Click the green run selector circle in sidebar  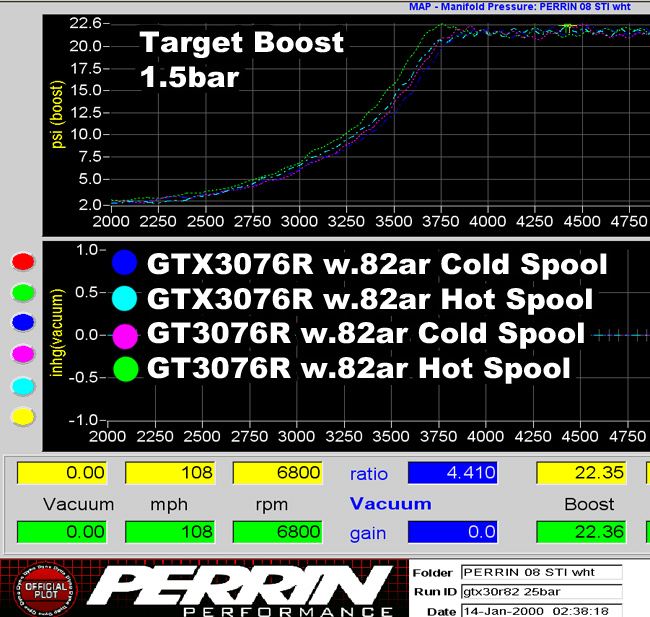23,292
